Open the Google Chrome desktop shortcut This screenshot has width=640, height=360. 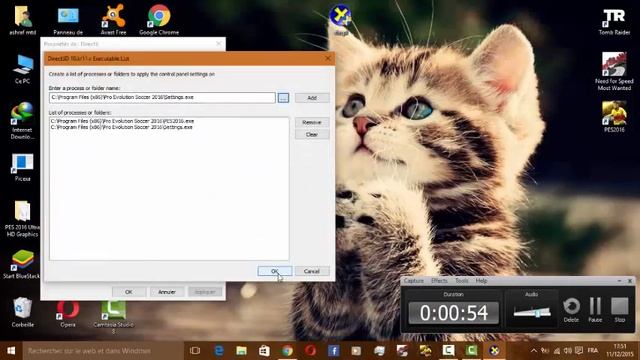(159, 19)
